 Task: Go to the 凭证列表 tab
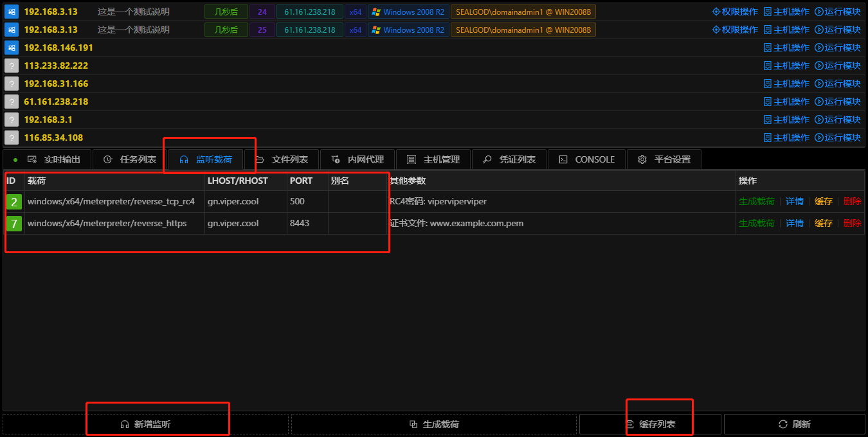click(509, 159)
